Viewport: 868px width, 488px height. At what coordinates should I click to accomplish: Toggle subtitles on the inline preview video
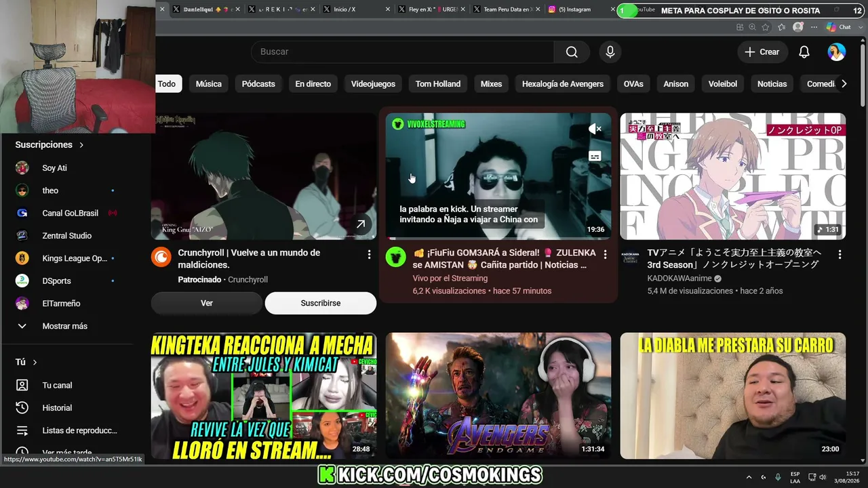595,157
